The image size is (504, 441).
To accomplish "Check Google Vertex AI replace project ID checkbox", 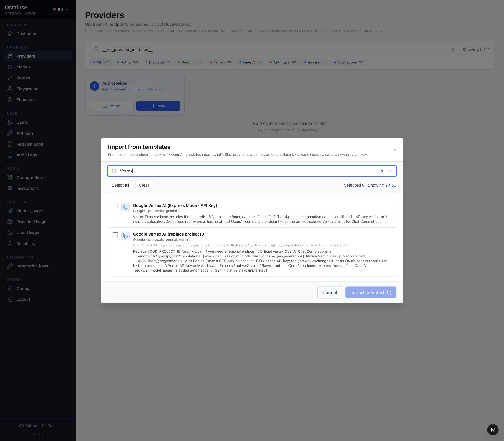I will pyautogui.click(x=115, y=235).
